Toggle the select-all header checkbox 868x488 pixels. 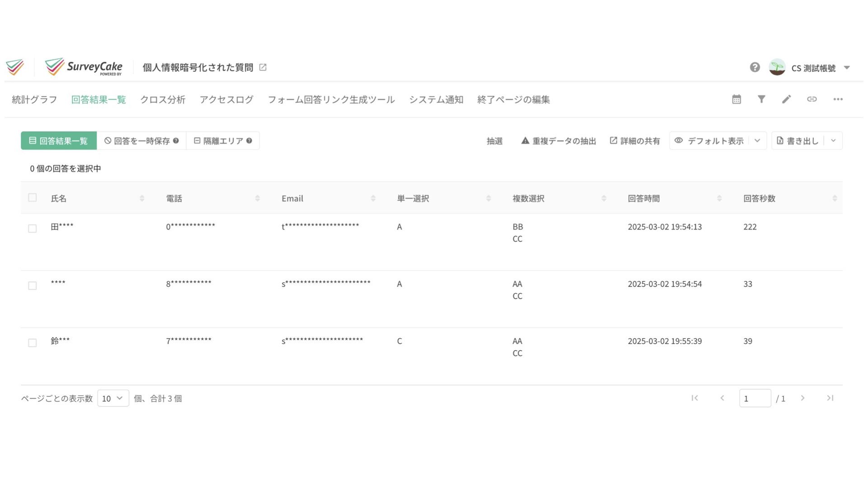pos(32,197)
